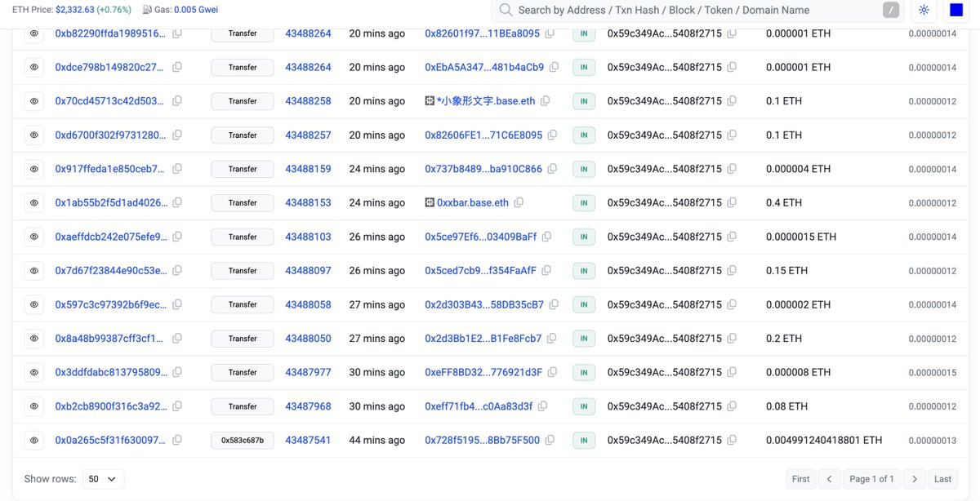
Task: Copy sender address of 小象形文字.base.eth
Action: [x=546, y=101]
